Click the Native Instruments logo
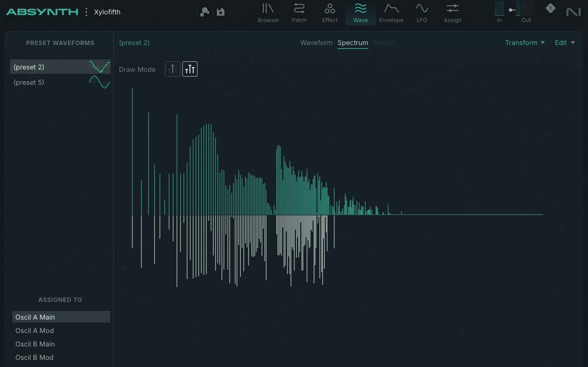Viewport: 588px width, 367px height. 574,11
